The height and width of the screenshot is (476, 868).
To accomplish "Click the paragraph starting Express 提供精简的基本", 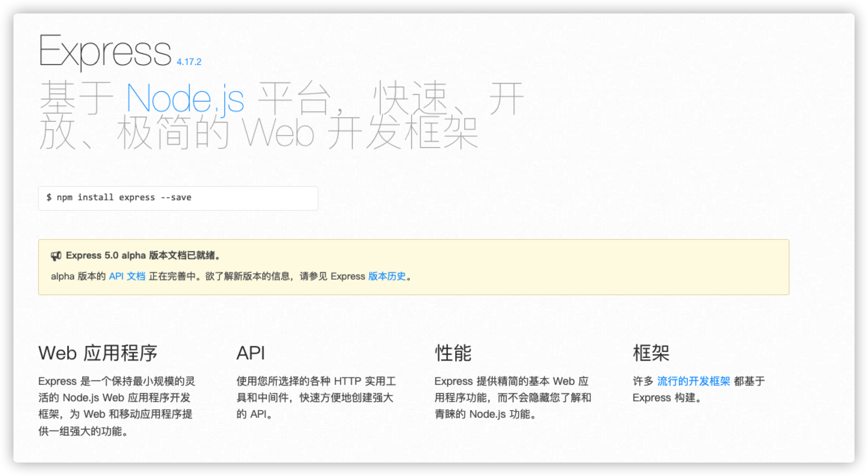I will point(513,398).
